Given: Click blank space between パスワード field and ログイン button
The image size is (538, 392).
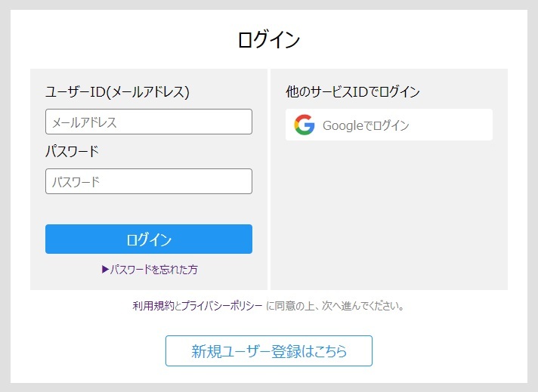Looking at the screenshot, I should coord(148,209).
